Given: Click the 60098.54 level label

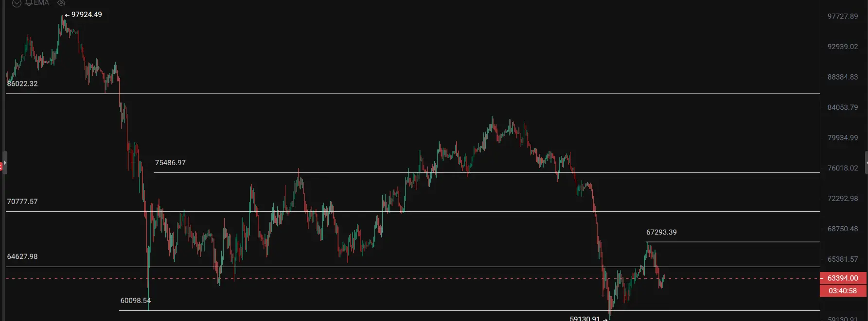Looking at the screenshot, I should pos(136,301).
